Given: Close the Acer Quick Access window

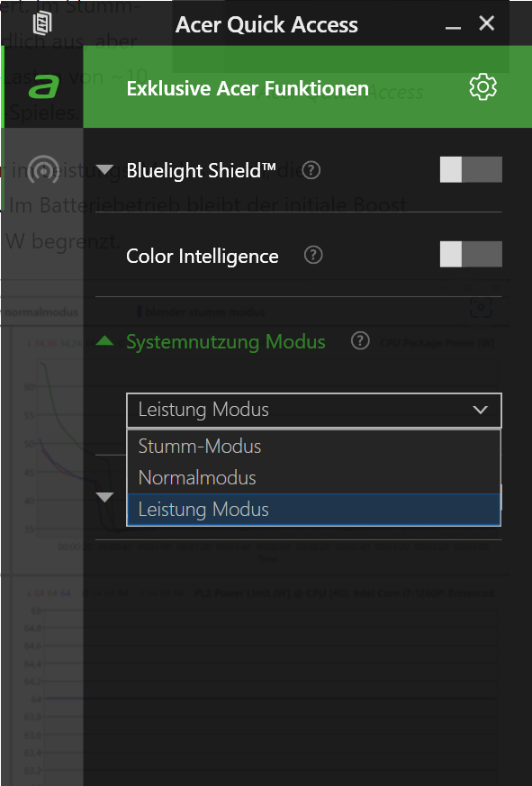Looking at the screenshot, I should pyautogui.click(x=486, y=23).
